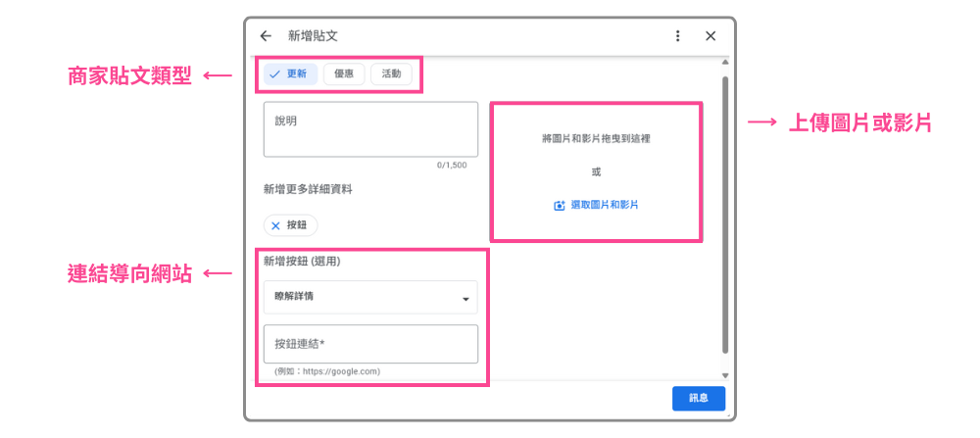This screenshot has width=980, height=438.
Task: Close the 新增貼文 dialog
Action: click(x=711, y=36)
